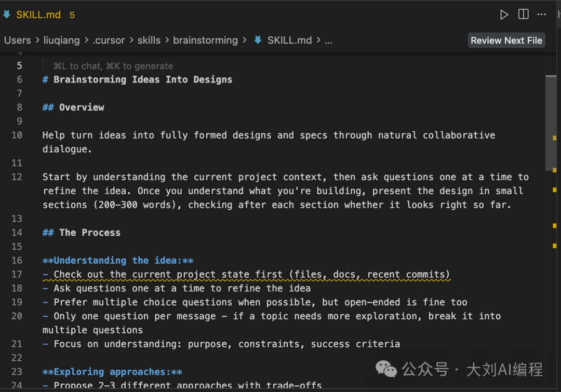
Task: Click the Run play icon in editor toolbar
Action: point(504,15)
